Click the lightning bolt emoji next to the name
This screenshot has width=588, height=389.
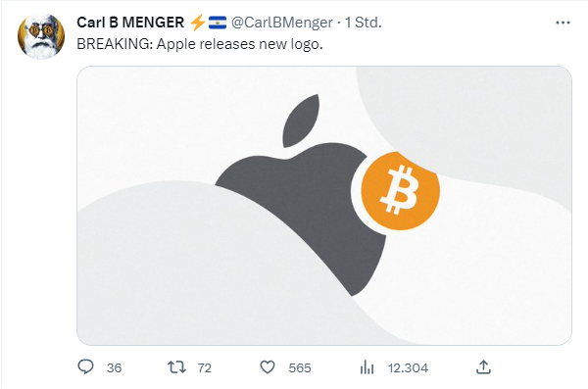point(197,23)
